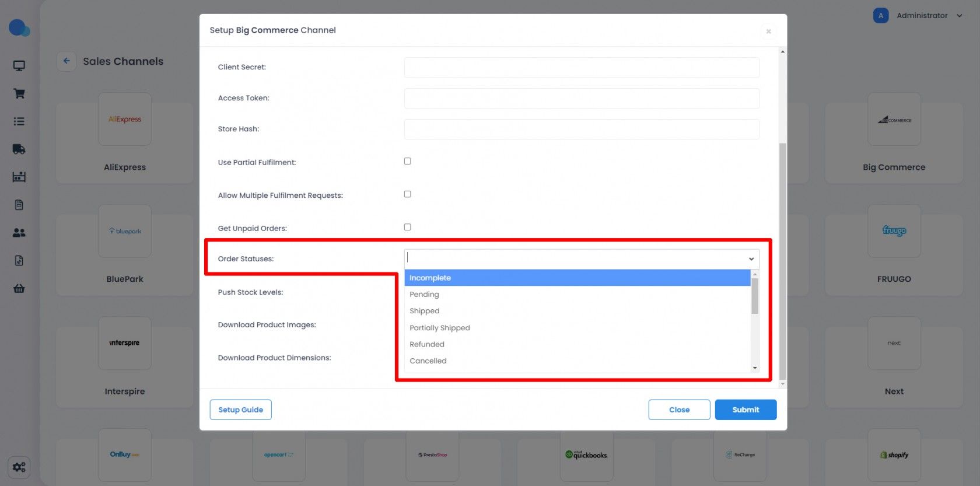Select the Shopify channel logo

894,454
